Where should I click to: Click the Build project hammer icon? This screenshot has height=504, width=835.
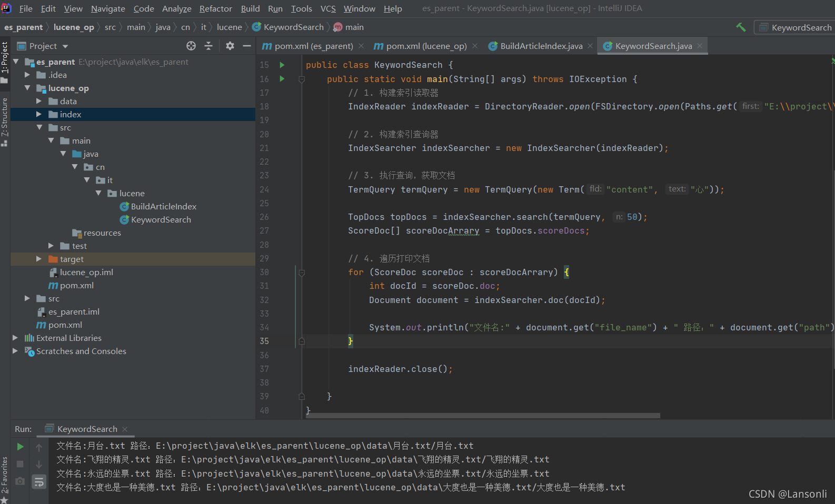click(x=741, y=27)
